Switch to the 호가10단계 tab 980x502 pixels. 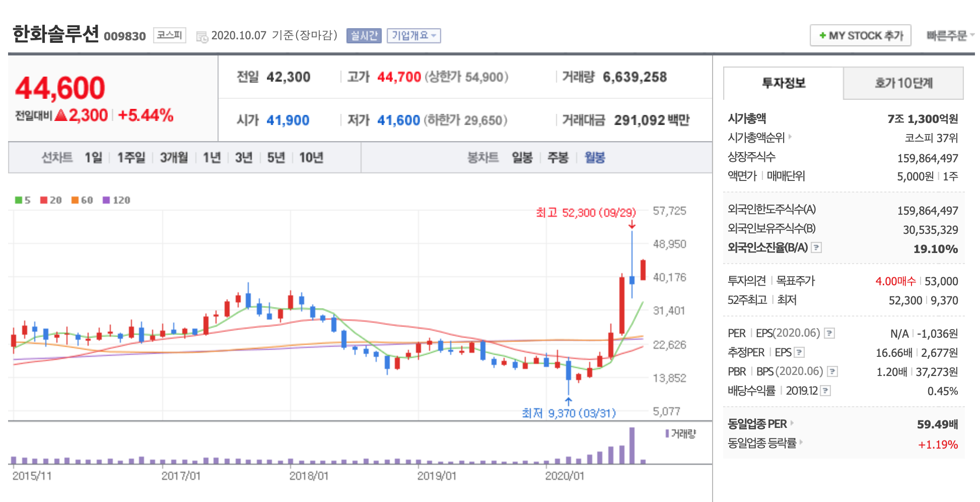tap(903, 83)
